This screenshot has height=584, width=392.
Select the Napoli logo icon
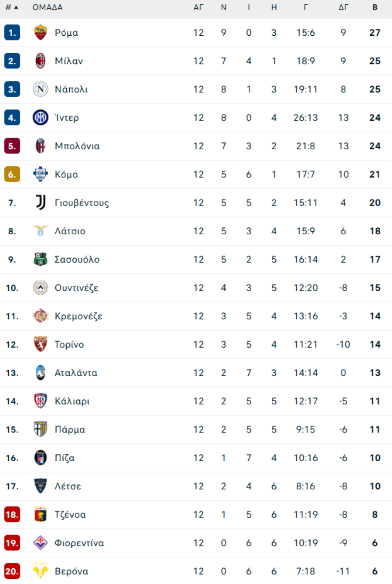point(41,89)
